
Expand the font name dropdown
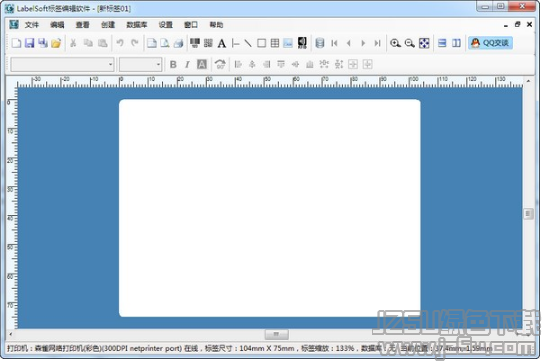[111, 65]
